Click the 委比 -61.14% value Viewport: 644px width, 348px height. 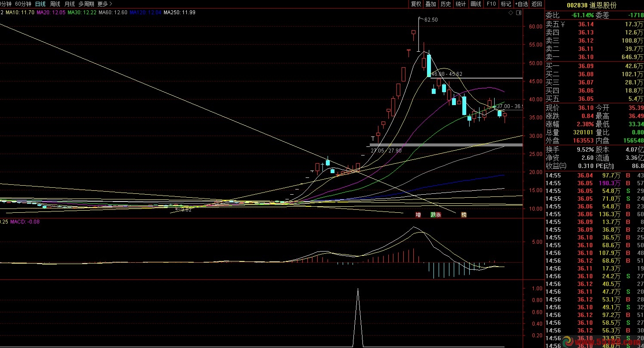pyautogui.click(x=583, y=15)
